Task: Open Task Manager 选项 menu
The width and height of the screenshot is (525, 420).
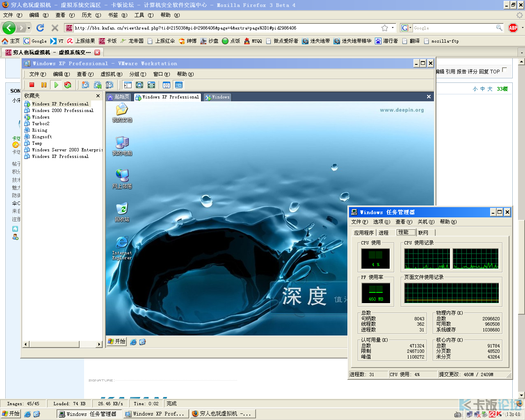Action: (381, 222)
